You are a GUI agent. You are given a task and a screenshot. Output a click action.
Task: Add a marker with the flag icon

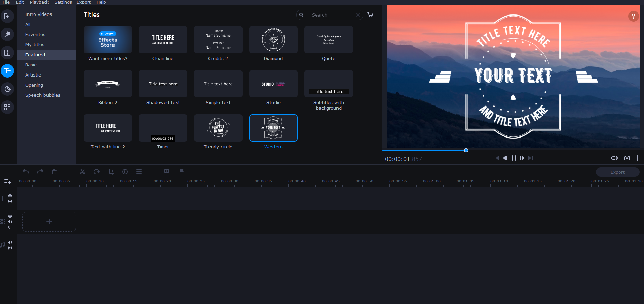pos(182,172)
